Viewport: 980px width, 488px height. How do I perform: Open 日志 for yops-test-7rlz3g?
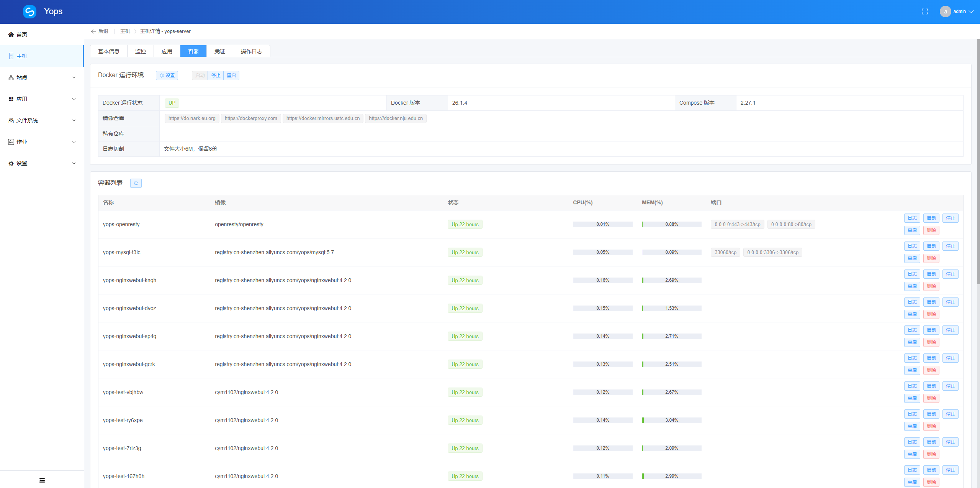[912, 442]
